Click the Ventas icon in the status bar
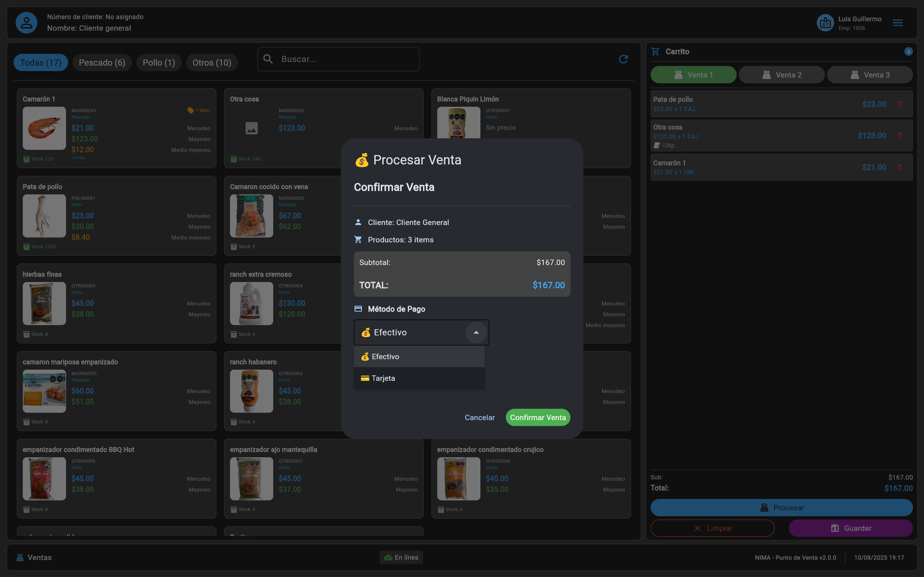The height and width of the screenshot is (577, 924). point(20,557)
